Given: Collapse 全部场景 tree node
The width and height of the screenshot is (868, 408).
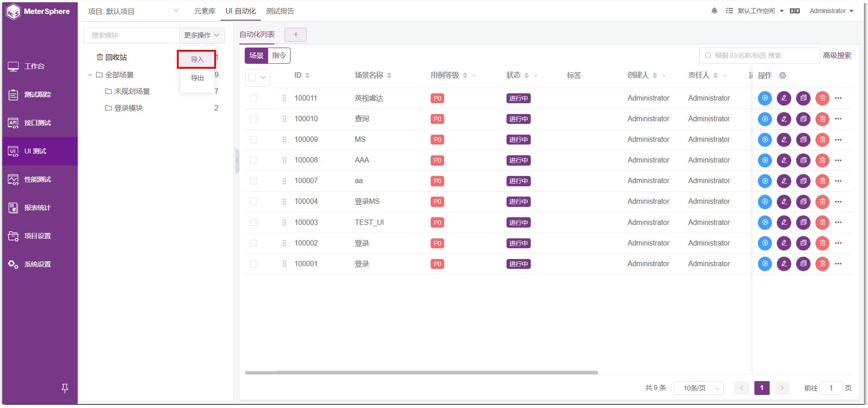Looking at the screenshot, I should [90, 75].
